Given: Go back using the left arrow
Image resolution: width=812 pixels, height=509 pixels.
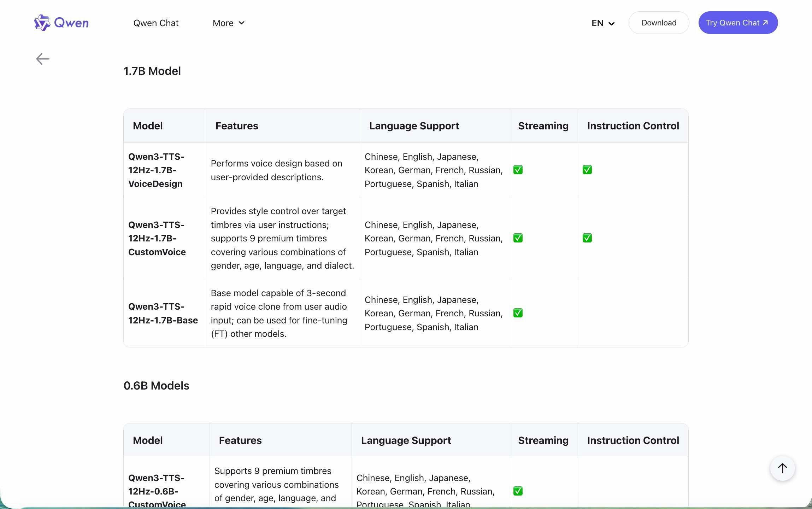Looking at the screenshot, I should (42, 59).
